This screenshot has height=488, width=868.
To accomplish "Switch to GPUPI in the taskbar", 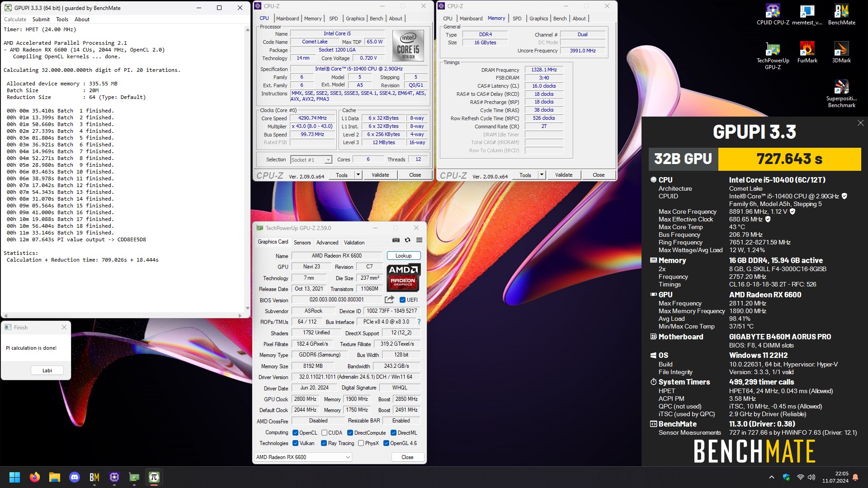I will [x=154, y=477].
